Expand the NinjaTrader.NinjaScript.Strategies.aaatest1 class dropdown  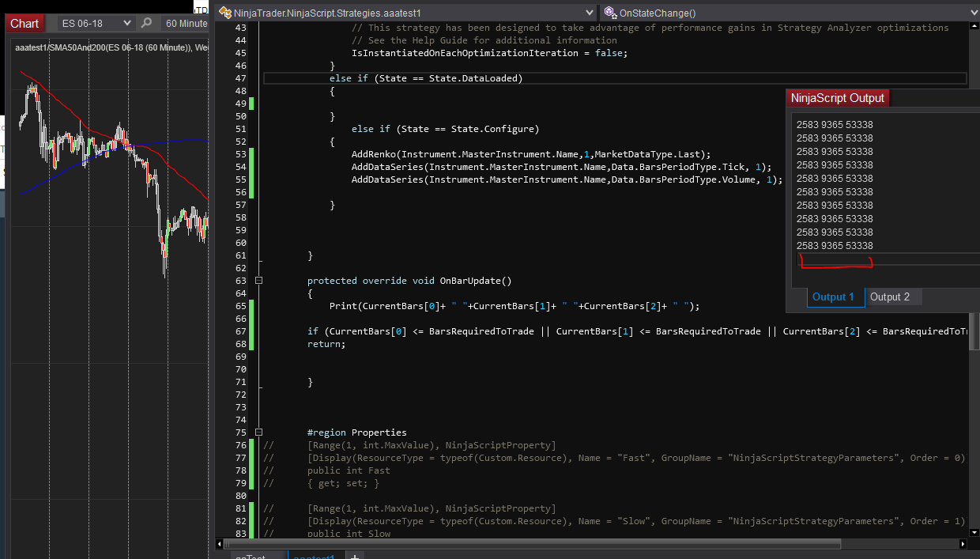click(x=588, y=13)
